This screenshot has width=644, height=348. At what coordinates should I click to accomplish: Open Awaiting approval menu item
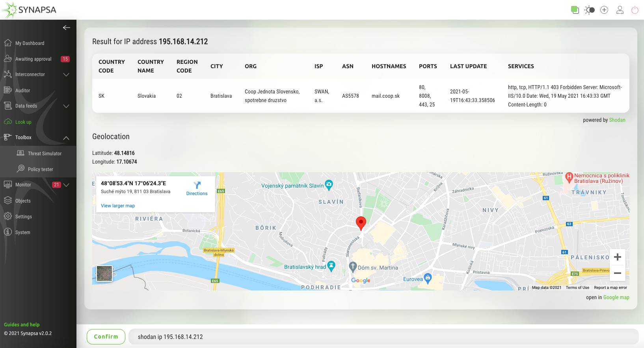[x=34, y=59]
